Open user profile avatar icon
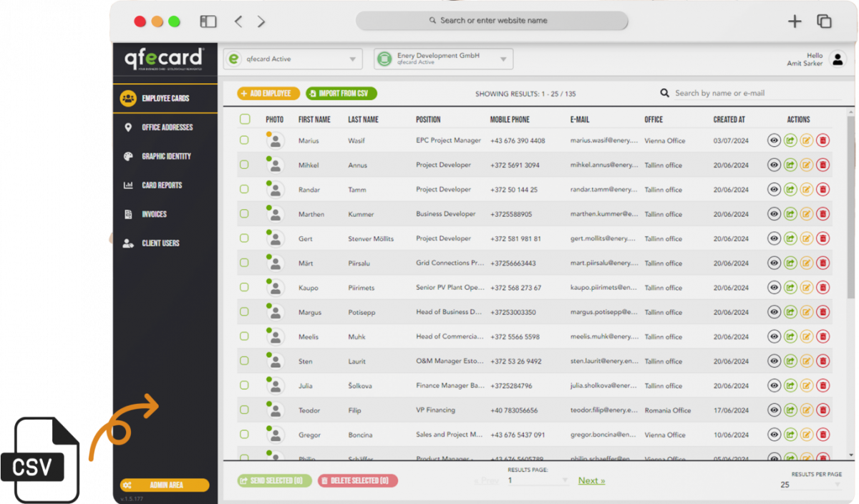 coord(837,59)
